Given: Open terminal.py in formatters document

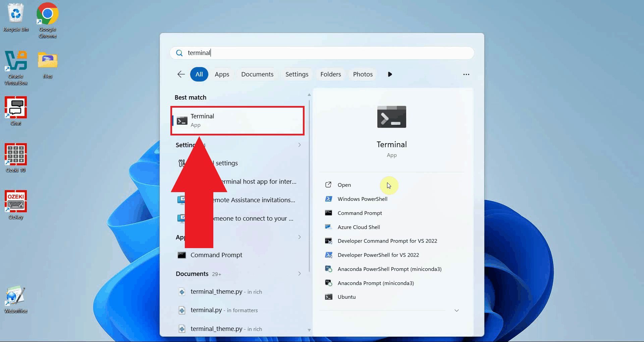Looking at the screenshot, I should pyautogui.click(x=237, y=310).
